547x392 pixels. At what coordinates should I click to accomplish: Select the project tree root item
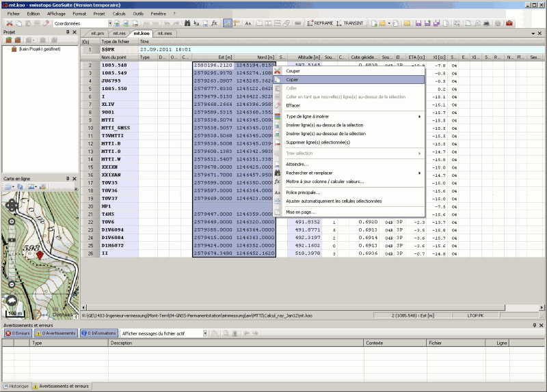pos(38,49)
